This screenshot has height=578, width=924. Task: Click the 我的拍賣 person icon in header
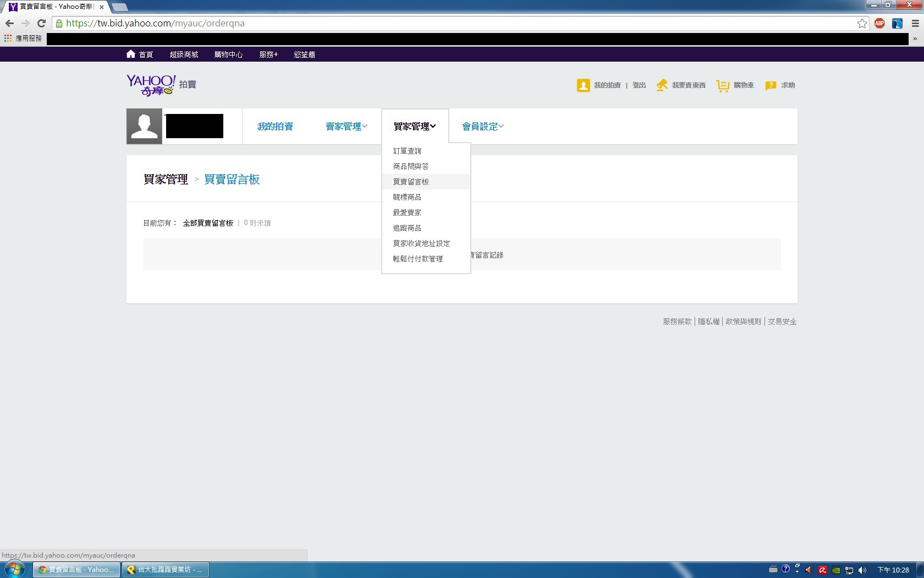(x=584, y=85)
